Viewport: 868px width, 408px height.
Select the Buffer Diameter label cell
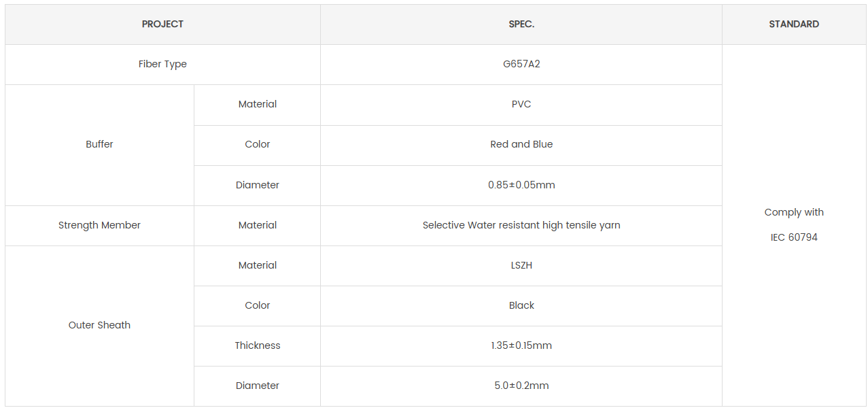click(x=258, y=185)
